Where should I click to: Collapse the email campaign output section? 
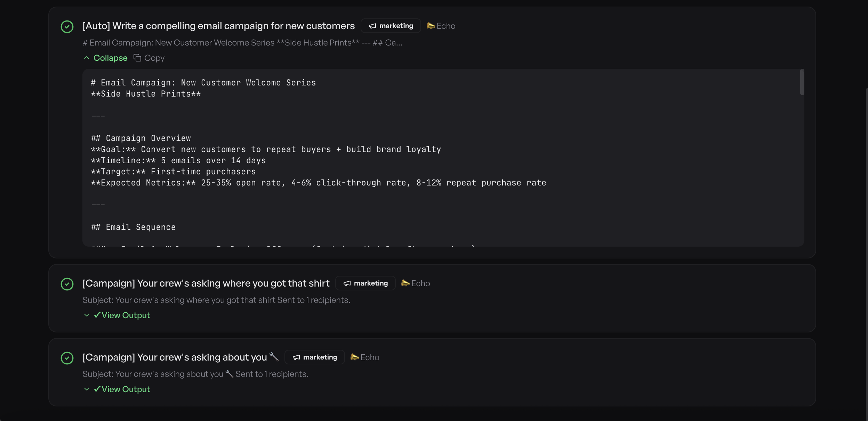point(110,58)
